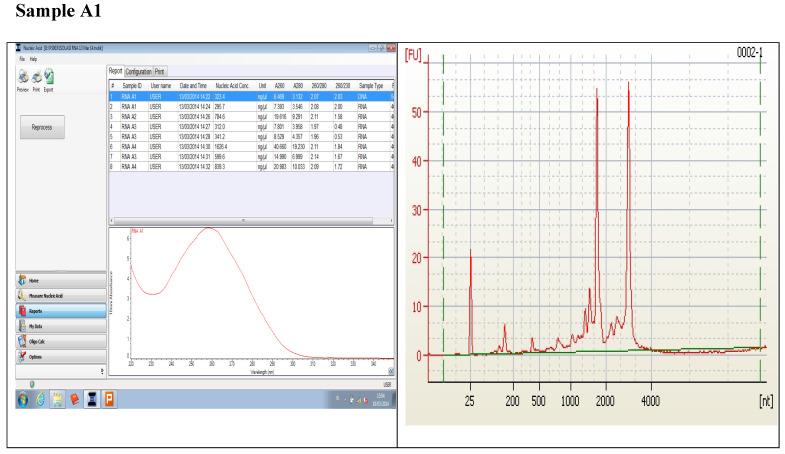The image size is (785, 454).
Task: Click the taskbar clock
Action: click(x=380, y=400)
